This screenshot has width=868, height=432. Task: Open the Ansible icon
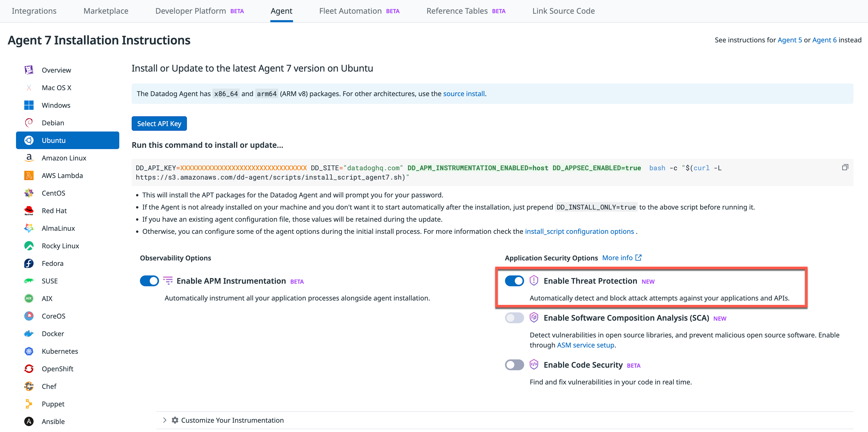(29, 421)
